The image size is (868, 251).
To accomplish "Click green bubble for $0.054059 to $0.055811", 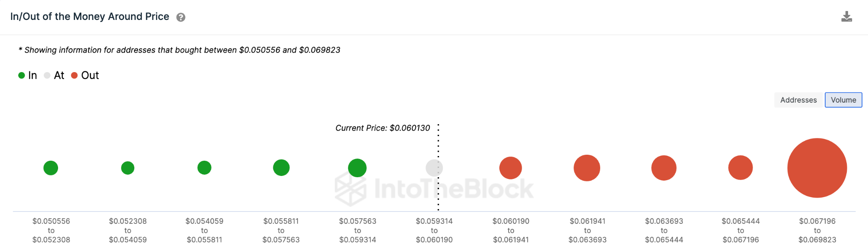I will pyautogui.click(x=204, y=167).
